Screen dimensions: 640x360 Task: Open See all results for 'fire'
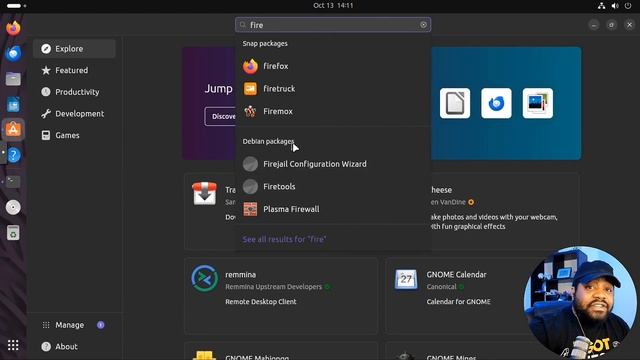284,239
